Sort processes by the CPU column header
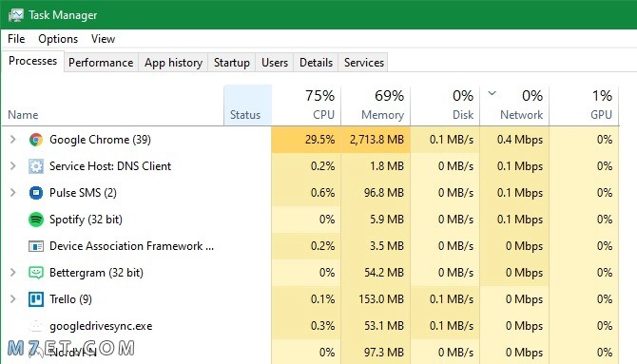Image resolution: width=637 pixels, height=364 pixels. coord(306,105)
